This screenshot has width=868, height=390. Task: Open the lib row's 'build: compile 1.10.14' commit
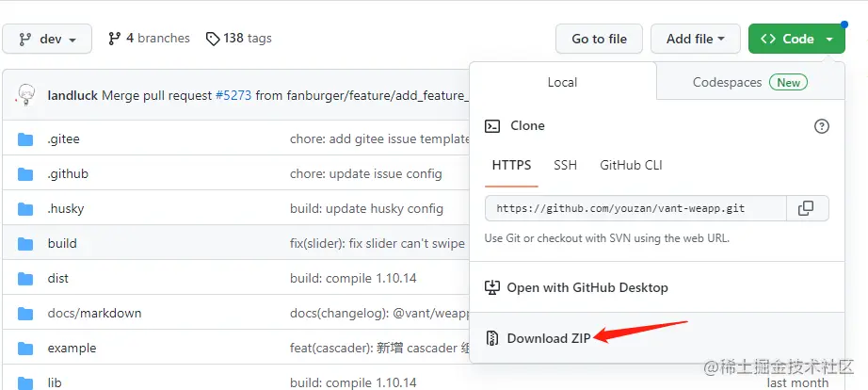point(353,382)
